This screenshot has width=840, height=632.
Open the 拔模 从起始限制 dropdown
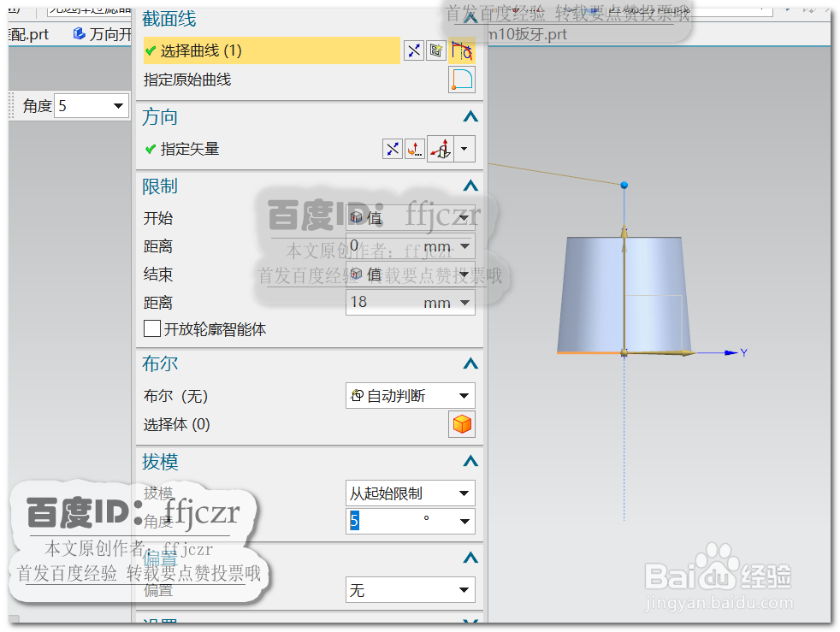click(x=411, y=493)
